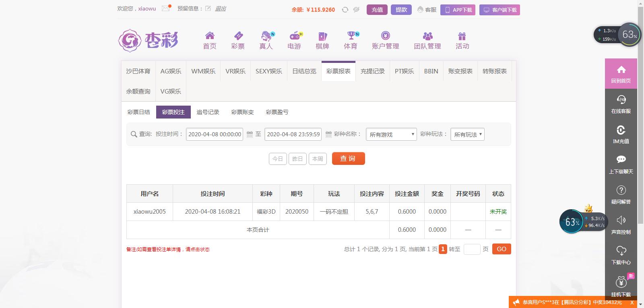Click the 未开奖 status link
This screenshot has width=644, height=308.
coord(498,212)
